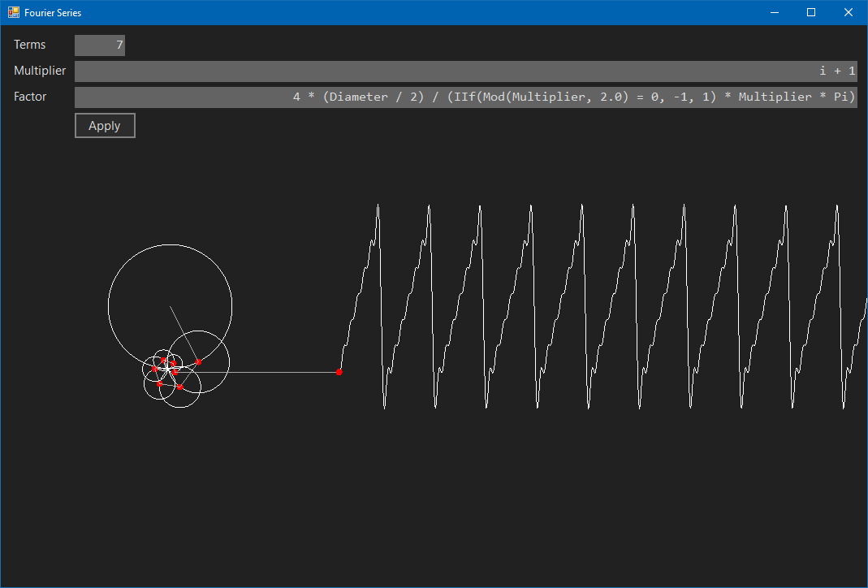Click the horizontal line connecting circles to the waveform
Screen dimensions: 868x588
point(268,371)
